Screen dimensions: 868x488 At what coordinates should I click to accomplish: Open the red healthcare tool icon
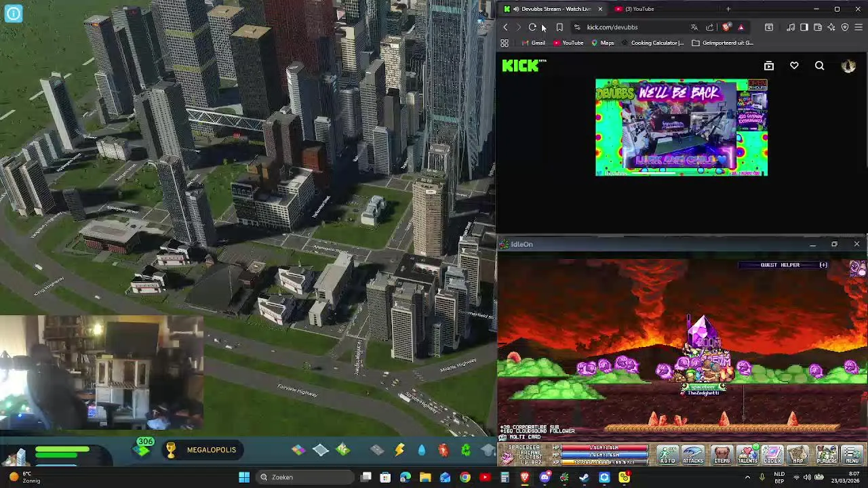click(443, 450)
